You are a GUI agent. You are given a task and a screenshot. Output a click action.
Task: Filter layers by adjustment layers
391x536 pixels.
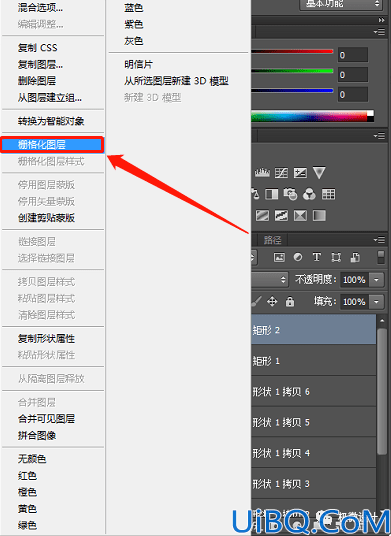298,257
